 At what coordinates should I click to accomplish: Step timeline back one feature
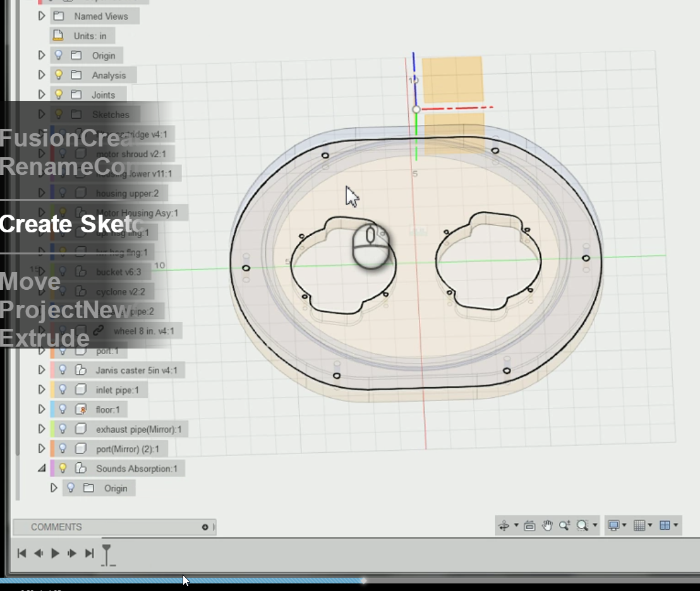point(39,554)
